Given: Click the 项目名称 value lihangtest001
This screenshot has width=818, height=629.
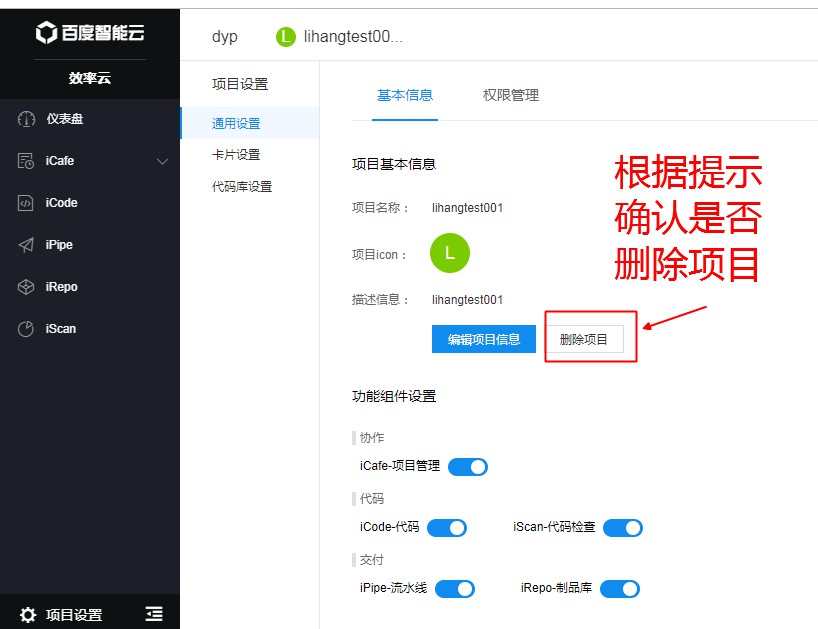Looking at the screenshot, I should point(467,208).
